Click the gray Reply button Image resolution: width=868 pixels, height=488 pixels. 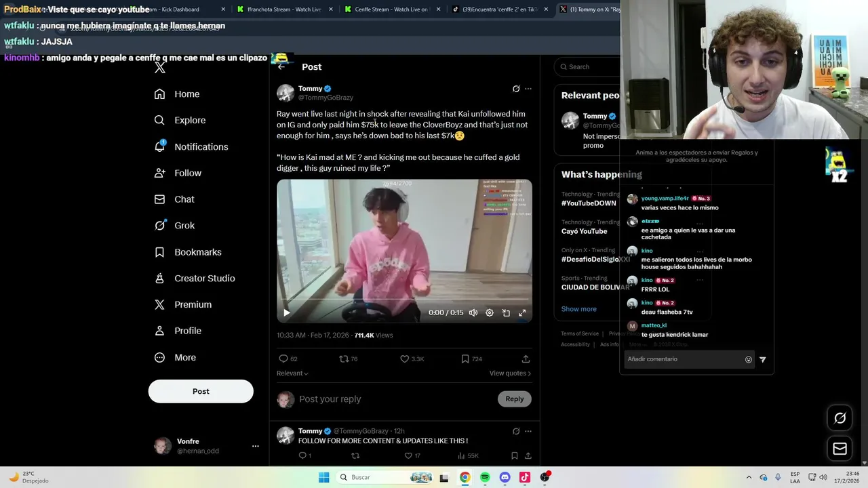tap(515, 399)
